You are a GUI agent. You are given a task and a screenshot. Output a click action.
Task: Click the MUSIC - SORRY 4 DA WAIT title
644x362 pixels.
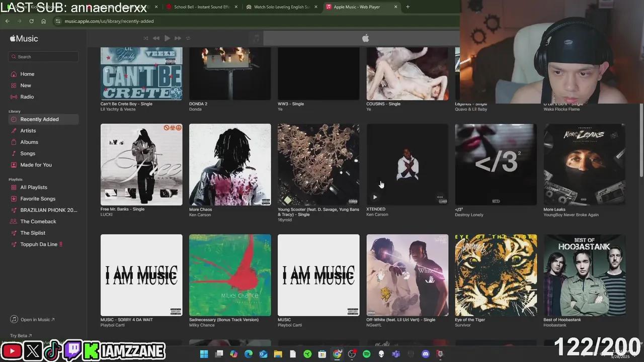(127, 320)
